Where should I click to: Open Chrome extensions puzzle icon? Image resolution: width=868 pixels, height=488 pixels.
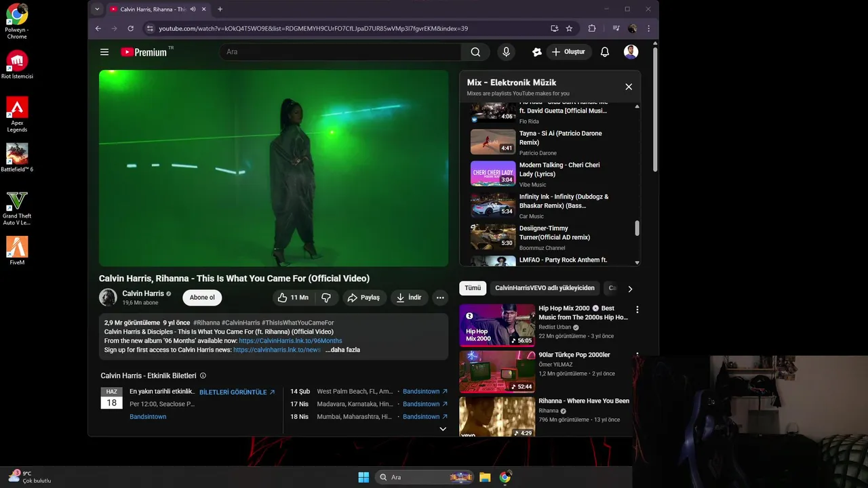(x=592, y=28)
